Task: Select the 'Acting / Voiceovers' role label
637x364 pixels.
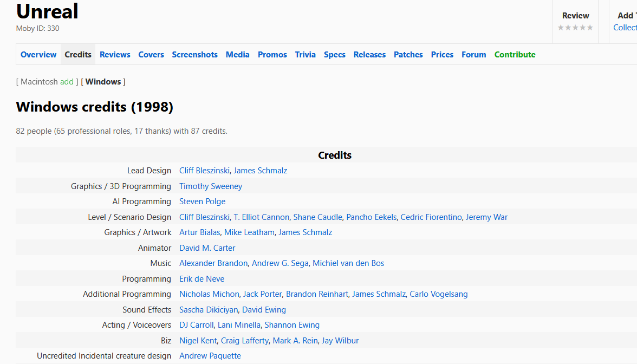Action: 137,325
